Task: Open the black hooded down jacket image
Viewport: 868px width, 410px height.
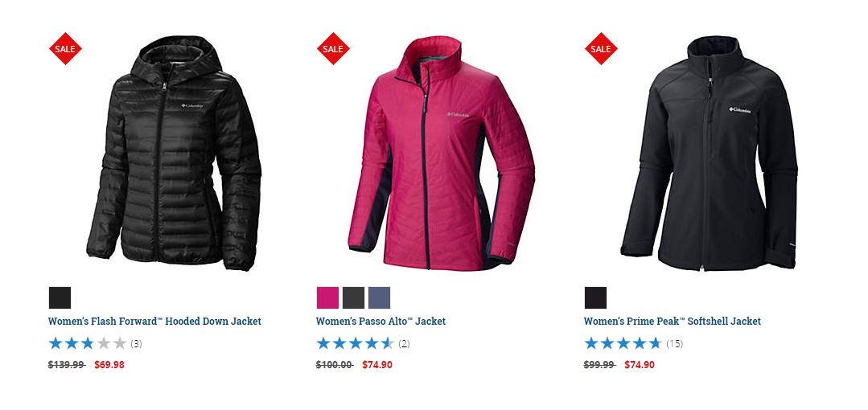Action: (x=174, y=154)
